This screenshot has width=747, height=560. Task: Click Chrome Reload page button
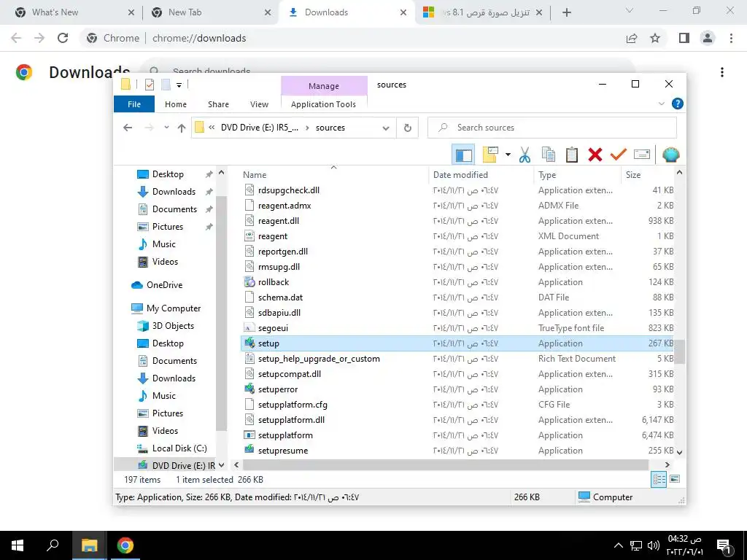(x=63, y=38)
